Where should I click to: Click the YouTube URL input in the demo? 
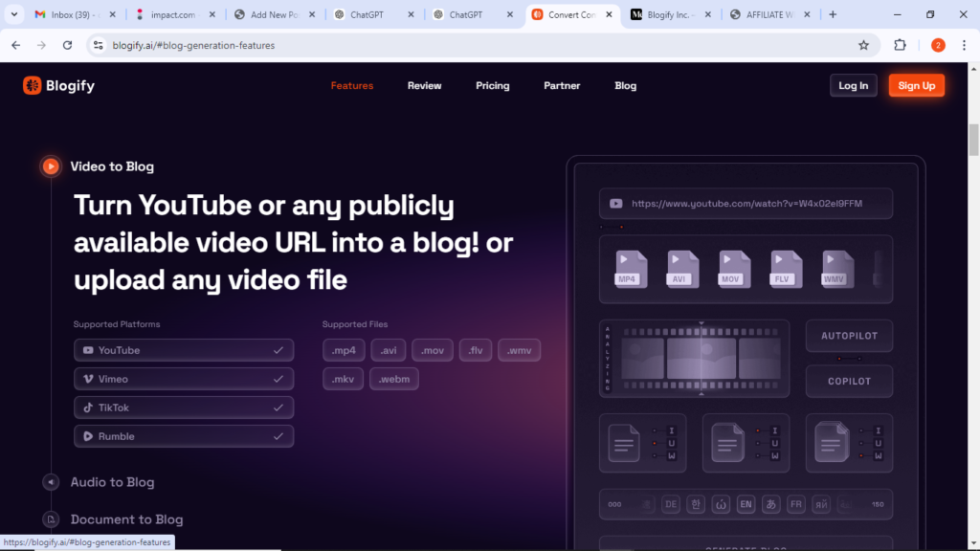(746, 204)
